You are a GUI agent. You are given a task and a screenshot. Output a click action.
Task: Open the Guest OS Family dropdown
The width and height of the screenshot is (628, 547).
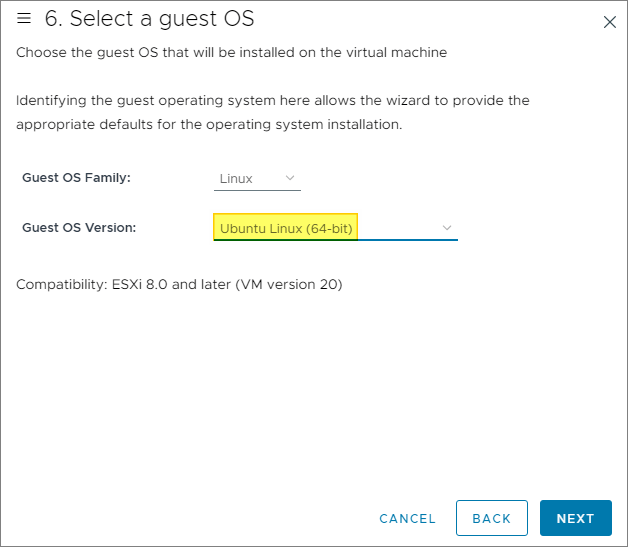pos(257,178)
